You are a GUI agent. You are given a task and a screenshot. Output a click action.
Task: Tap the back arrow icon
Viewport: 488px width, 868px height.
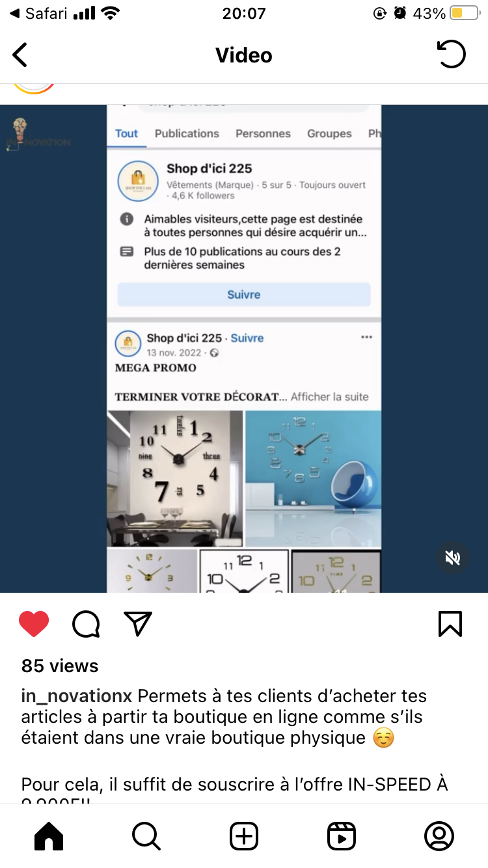[20, 55]
